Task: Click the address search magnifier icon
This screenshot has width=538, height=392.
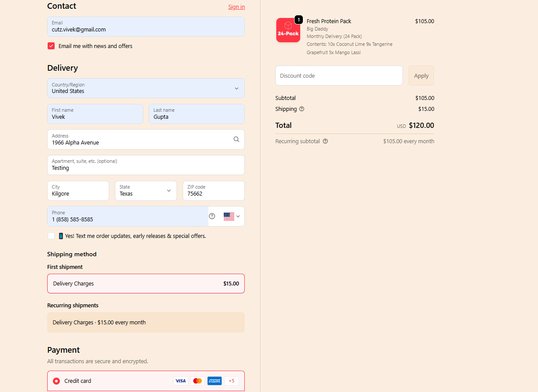Action: [236, 139]
